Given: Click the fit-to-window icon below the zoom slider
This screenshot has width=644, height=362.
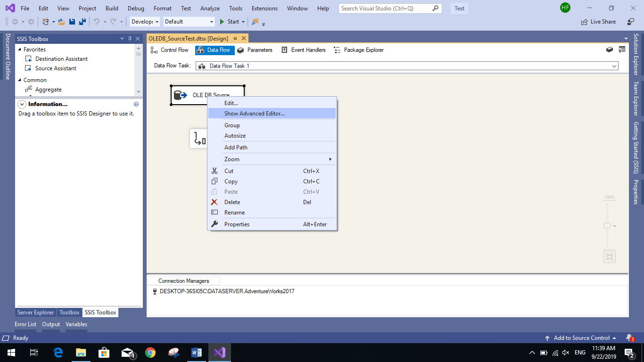Looking at the screenshot, I should (x=609, y=256).
